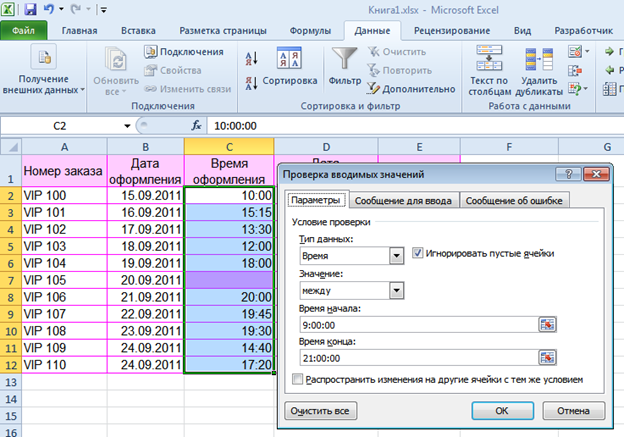This screenshot has height=437, width=624.
Task: Expand the Тип данных dropdown
Action: click(397, 257)
